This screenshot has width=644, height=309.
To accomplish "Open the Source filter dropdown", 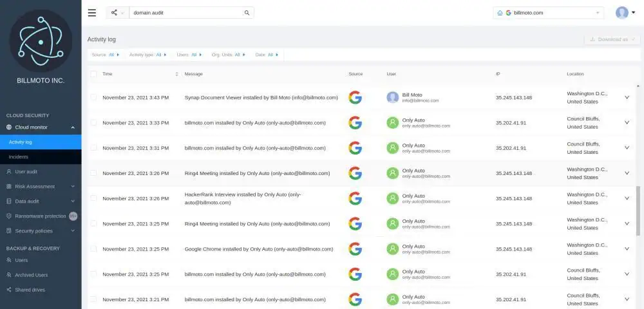I will pyautogui.click(x=106, y=55).
